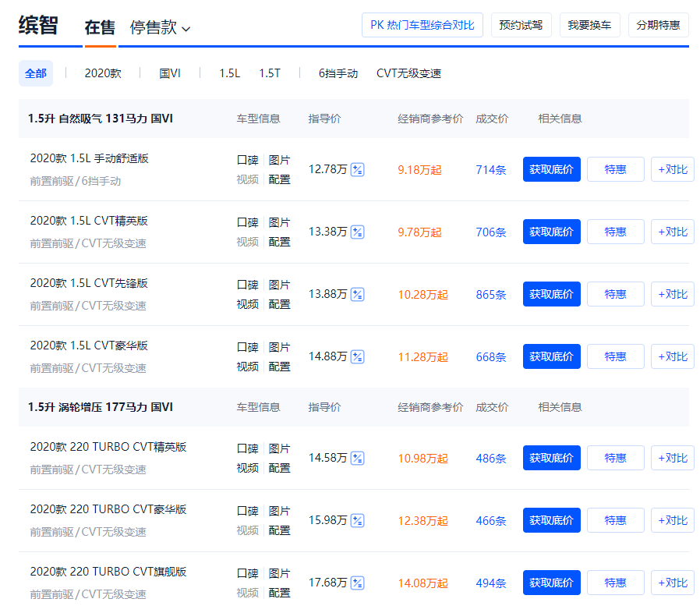Open 配置 for 1.5L CVT豪华版
700x613 pixels.
coord(280,367)
